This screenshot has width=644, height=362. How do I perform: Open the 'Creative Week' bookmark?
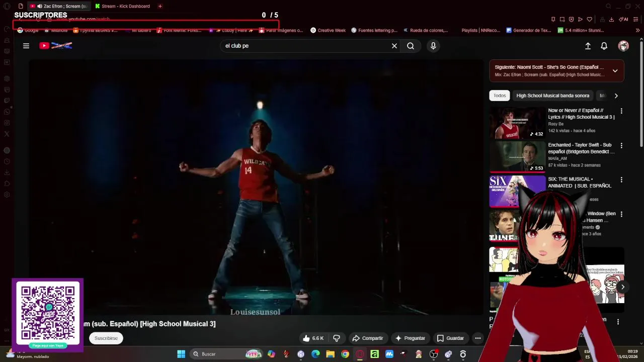point(328,30)
